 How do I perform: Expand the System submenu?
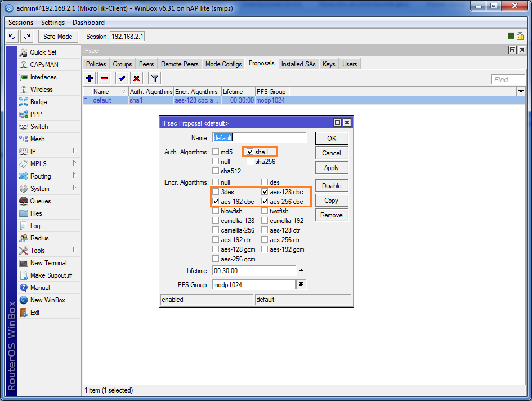[74, 188]
